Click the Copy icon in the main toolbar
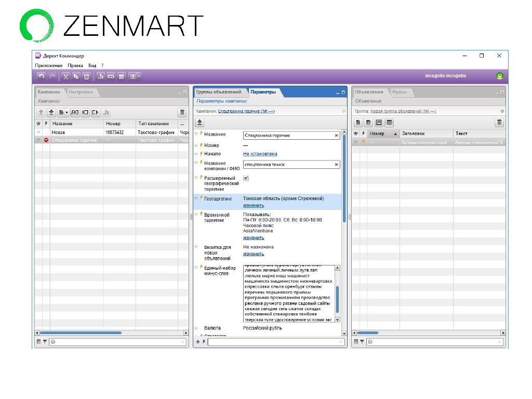The width and height of the screenshot is (532, 399). click(76, 76)
